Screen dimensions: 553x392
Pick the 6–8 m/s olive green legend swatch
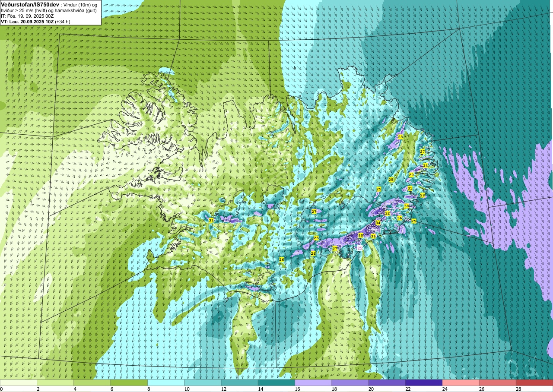click(129, 383)
